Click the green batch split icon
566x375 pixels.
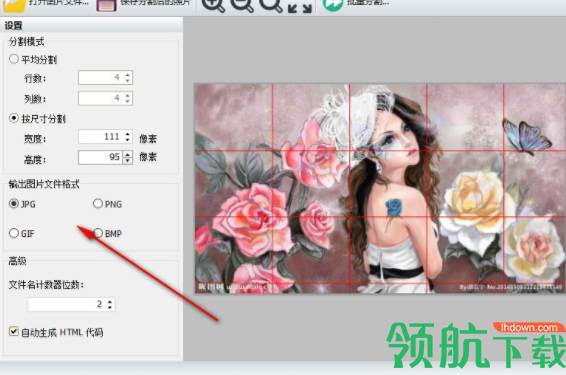332,4
